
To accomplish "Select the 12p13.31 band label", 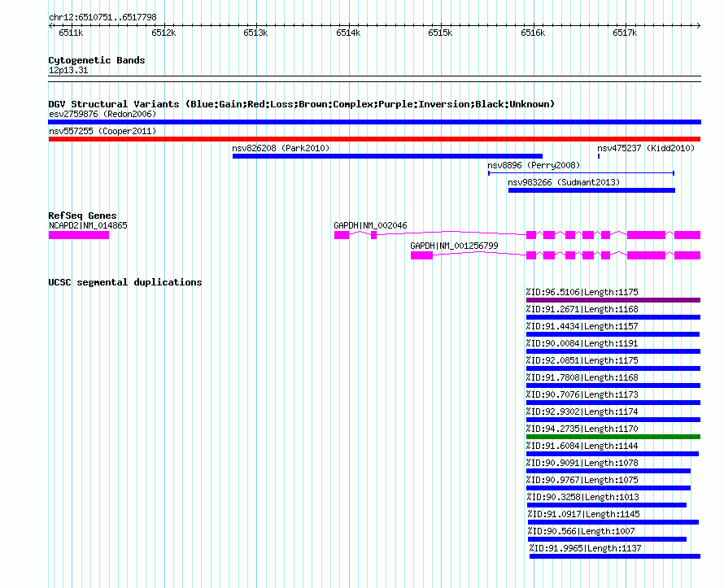I will 68,70.
